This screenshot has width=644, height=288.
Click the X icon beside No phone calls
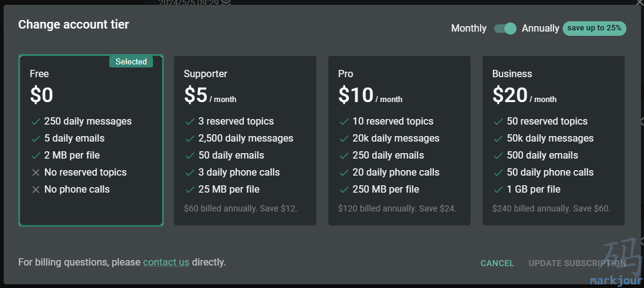tap(36, 190)
